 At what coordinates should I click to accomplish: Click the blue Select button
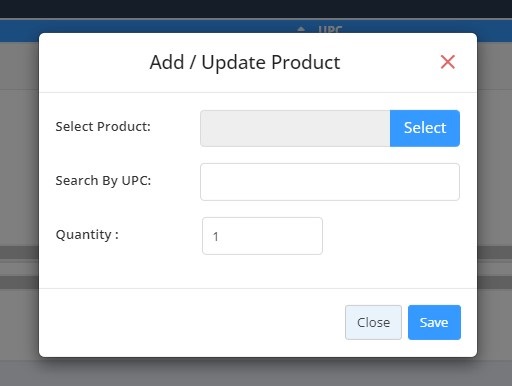coord(425,128)
